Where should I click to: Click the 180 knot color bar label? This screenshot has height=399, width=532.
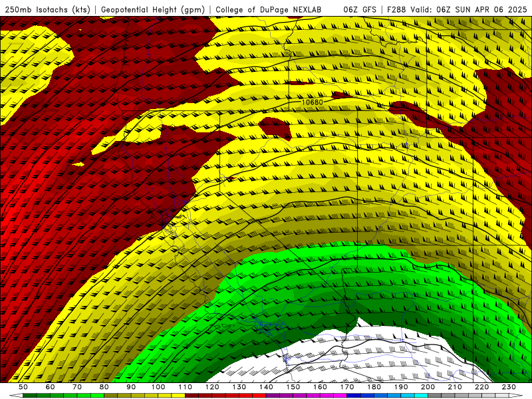click(374, 387)
